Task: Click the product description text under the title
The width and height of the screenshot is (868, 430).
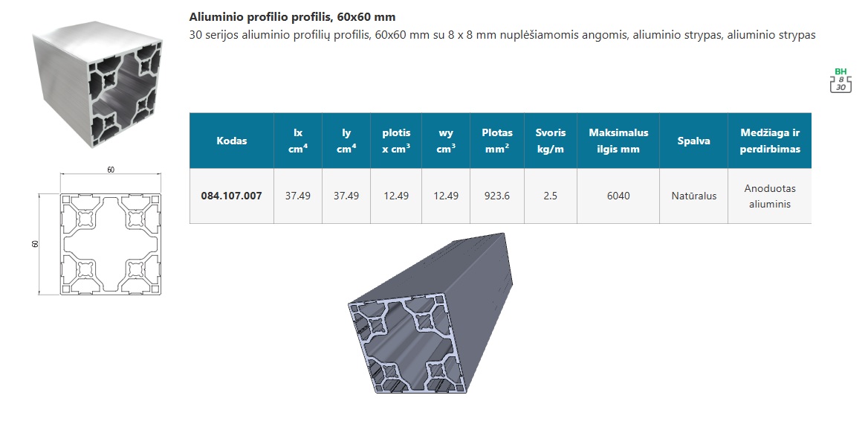Action: click(502, 35)
